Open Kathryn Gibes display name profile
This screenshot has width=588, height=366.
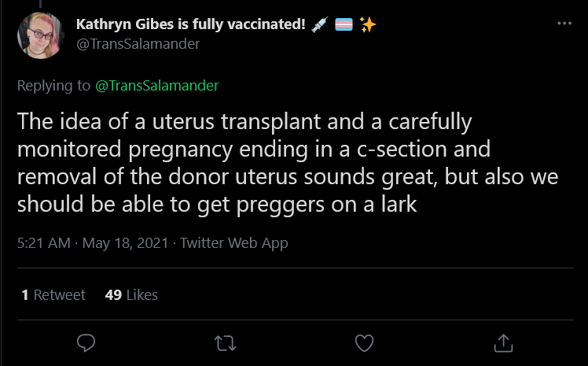tap(191, 24)
